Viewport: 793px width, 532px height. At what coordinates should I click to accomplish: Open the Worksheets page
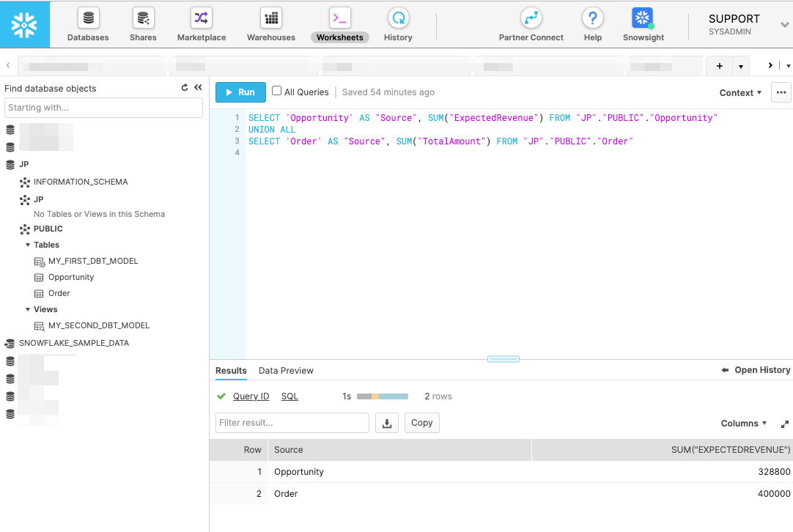point(340,25)
